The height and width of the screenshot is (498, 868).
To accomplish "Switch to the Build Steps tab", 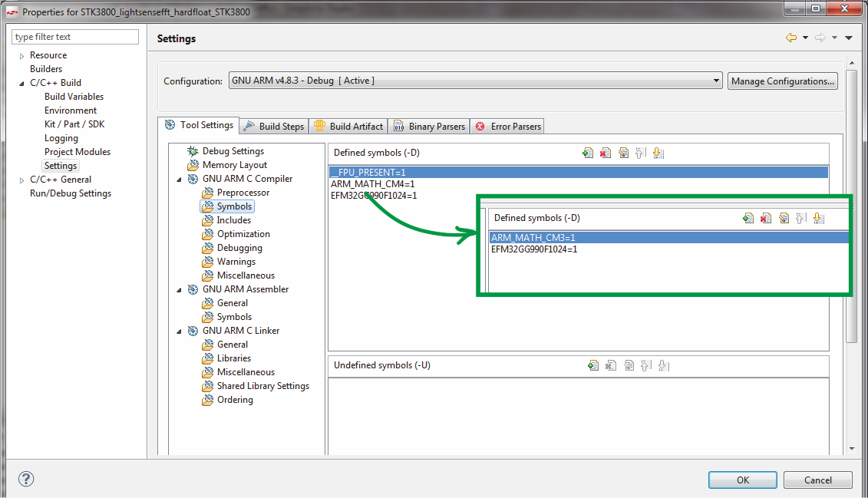I will pyautogui.click(x=274, y=126).
